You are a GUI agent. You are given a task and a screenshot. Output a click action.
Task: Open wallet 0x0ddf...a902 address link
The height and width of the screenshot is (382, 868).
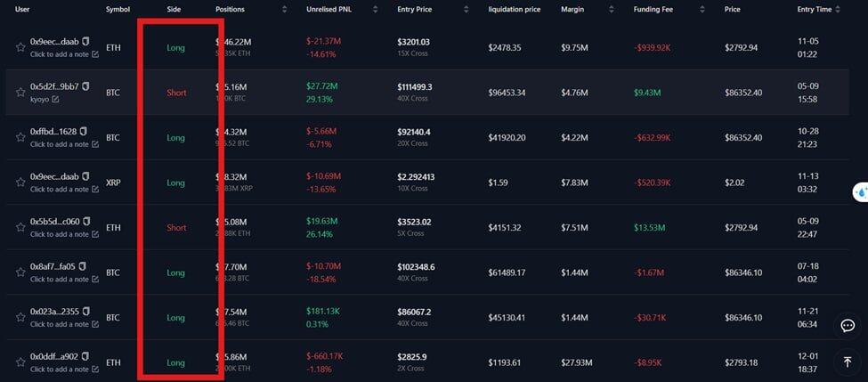(54, 356)
